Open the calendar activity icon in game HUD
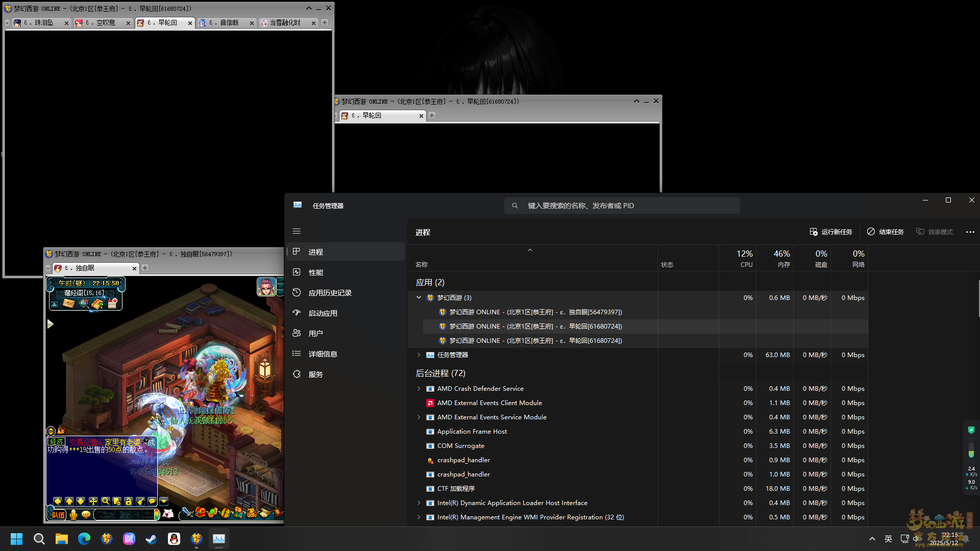The image size is (980, 551). pyautogui.click(x=112, y=304)
